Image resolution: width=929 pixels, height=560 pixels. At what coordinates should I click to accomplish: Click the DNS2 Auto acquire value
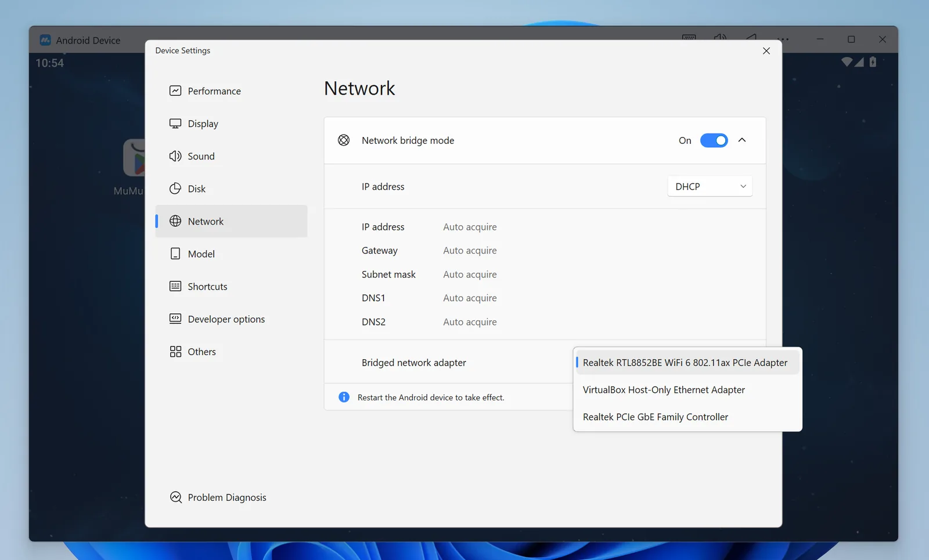click(x=470, y=322)
